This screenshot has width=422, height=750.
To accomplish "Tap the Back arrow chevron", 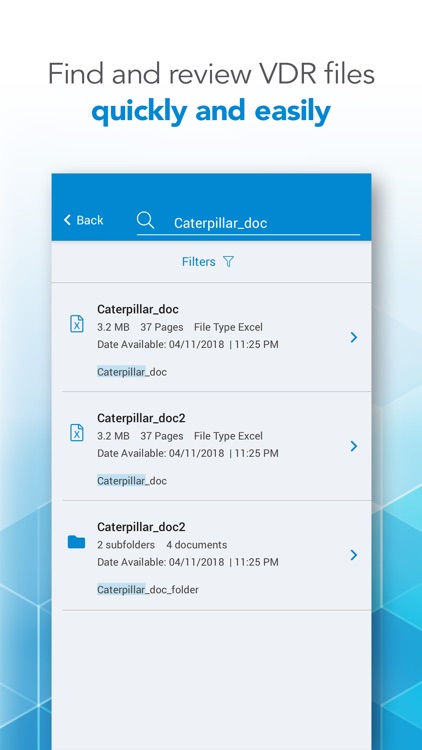I will (x=67, y=220).
